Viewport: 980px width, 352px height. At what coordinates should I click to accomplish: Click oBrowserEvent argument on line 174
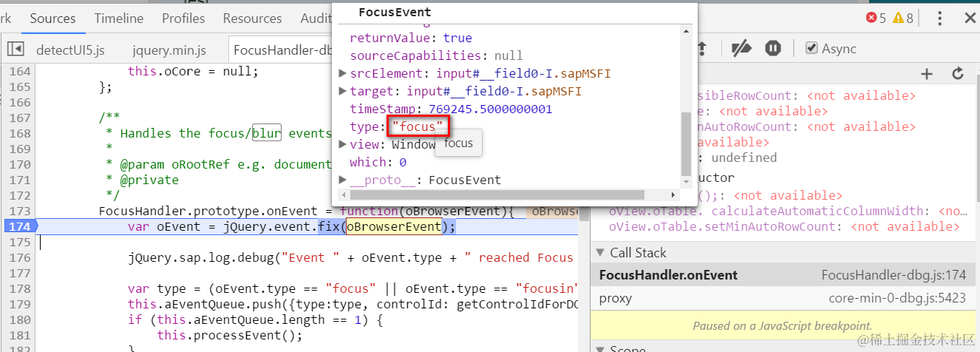point(393,226)
